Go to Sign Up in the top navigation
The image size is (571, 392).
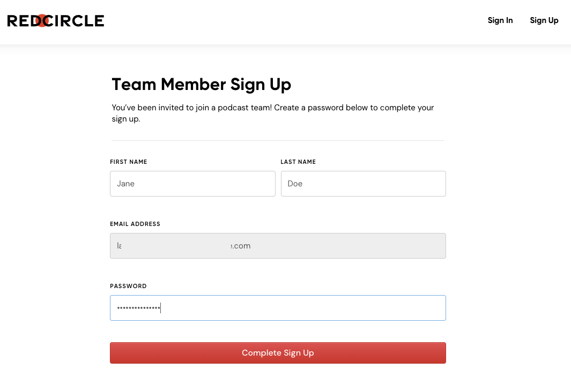pos(544,20)
